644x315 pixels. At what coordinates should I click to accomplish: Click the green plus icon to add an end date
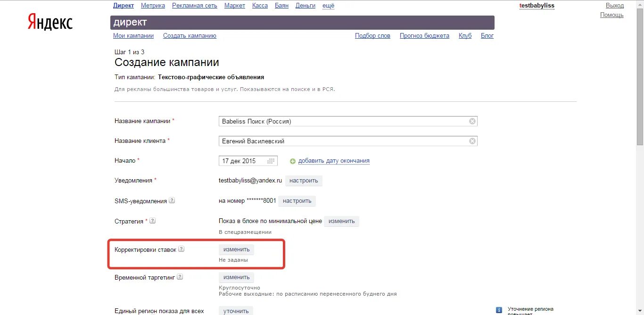(x=293, y=161)
